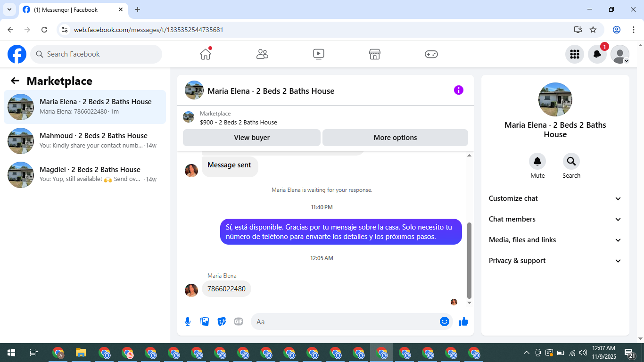The height and width of the screenshot is (362, 644).
Task: Expand Chat members section
Action: click(x=555, y=219)
